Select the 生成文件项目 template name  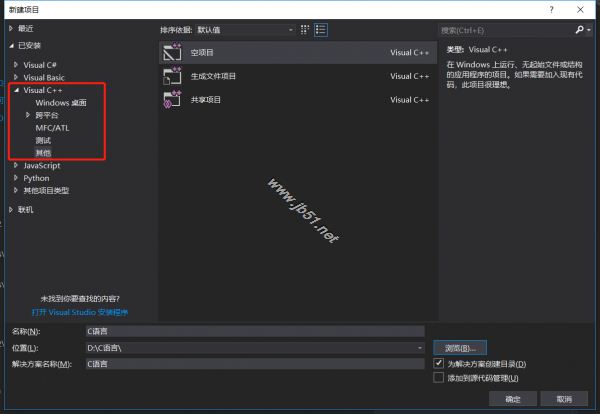213,76
